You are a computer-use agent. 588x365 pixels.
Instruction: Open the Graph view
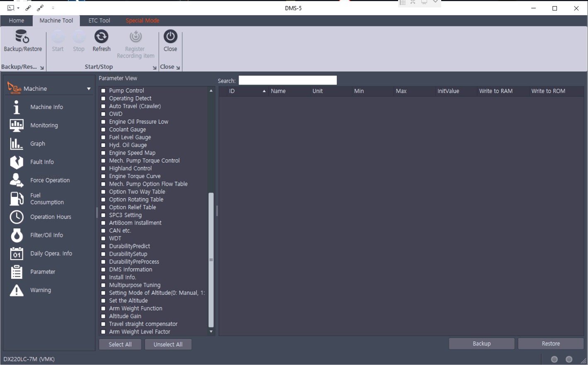click(x=37, y=143)
